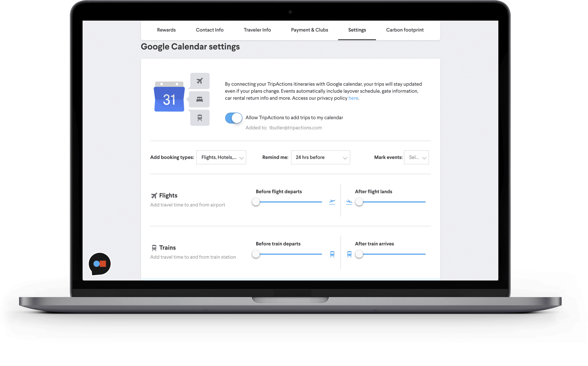Image resolution: width=588 pixels, height=366 pixels.
Task: Click the 'Add travel time to and from airport' text
Action: (188, 205)
